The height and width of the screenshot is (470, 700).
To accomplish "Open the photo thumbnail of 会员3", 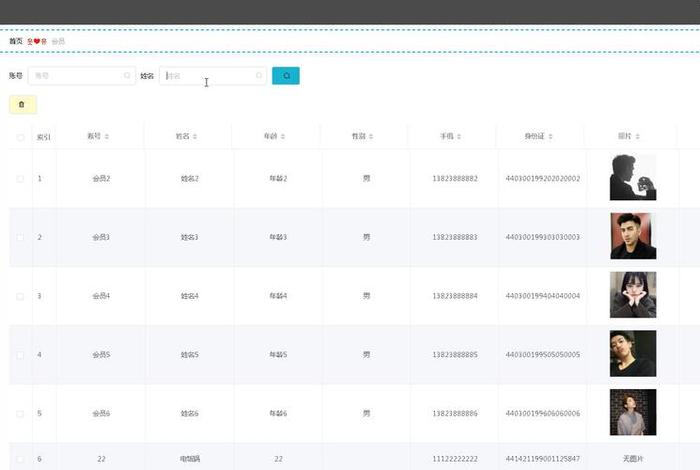I will coord(633,236).
